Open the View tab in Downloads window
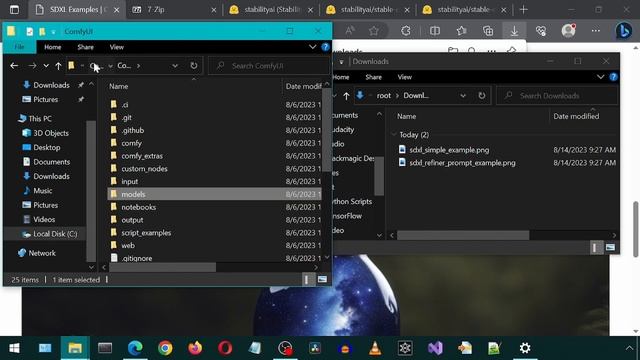Image resolution: width=640 pixels, height=360 pixels. [404, 77]
